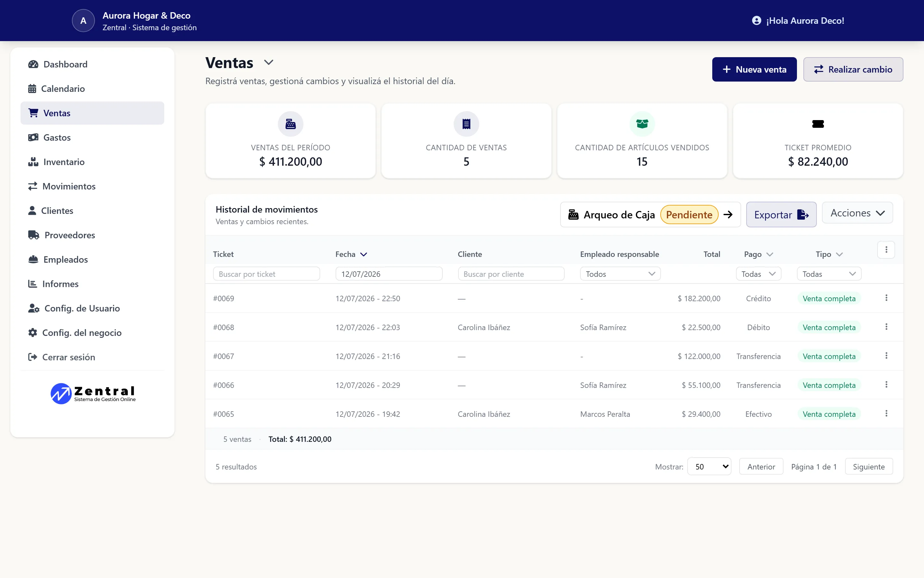924x578 pixels.
Task: Click the Config. del negocio gear icon
Action: 32,333
